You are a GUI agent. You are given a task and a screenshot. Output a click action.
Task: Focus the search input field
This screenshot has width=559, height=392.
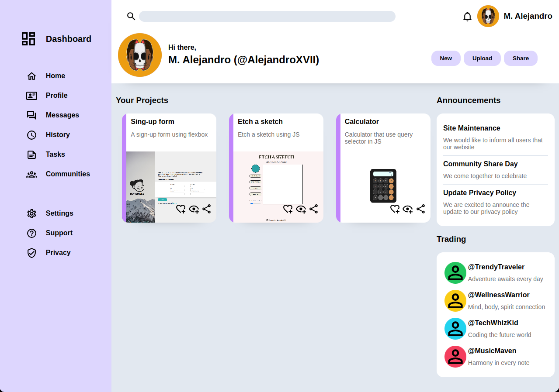tap(267, 17)
